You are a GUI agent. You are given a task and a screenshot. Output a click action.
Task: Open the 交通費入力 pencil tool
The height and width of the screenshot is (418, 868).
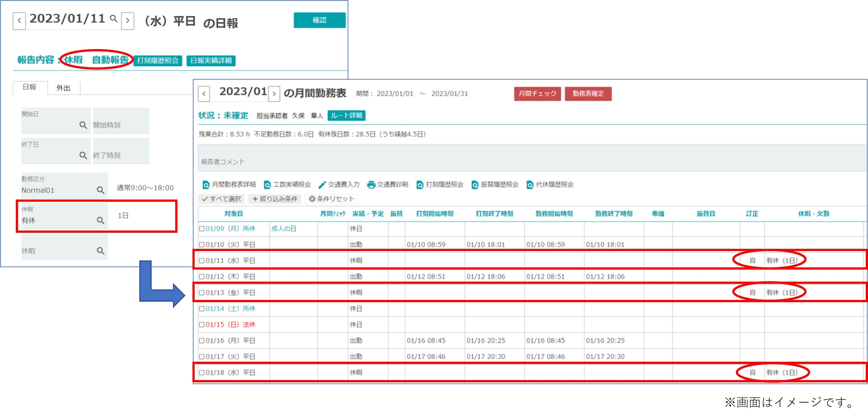pyautogui.click(x=323, y=185)
